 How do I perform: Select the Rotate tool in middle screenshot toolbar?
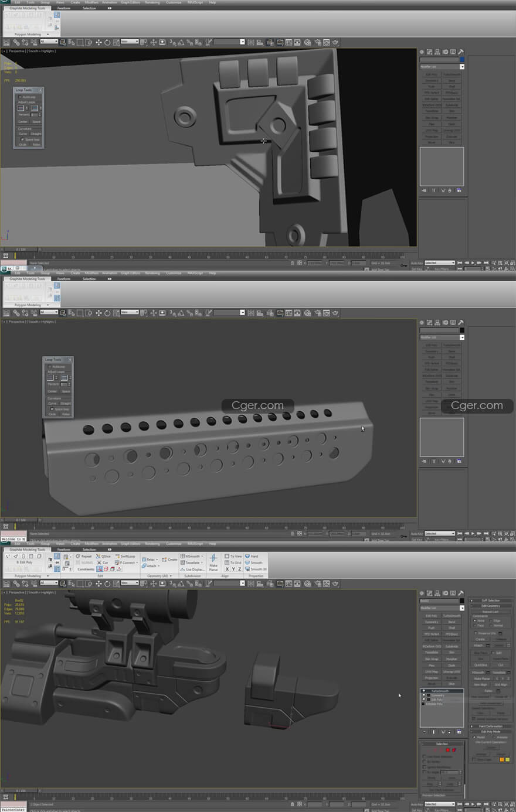click(107, 313)
